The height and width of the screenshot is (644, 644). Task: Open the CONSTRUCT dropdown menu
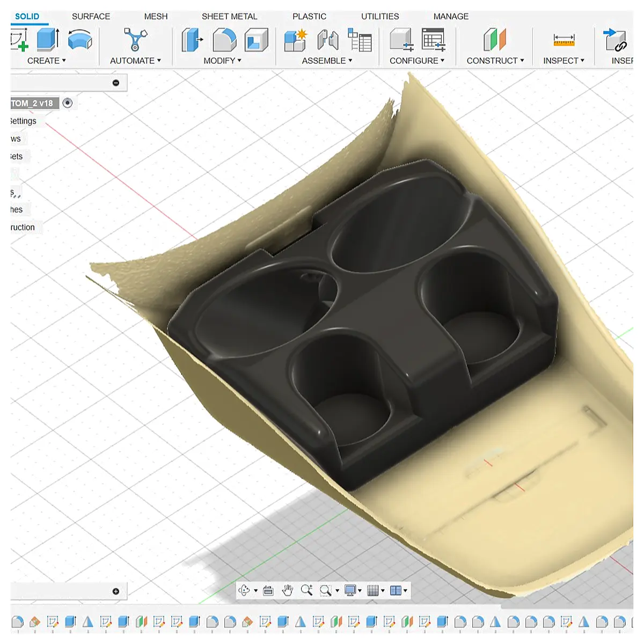[495, 61]
